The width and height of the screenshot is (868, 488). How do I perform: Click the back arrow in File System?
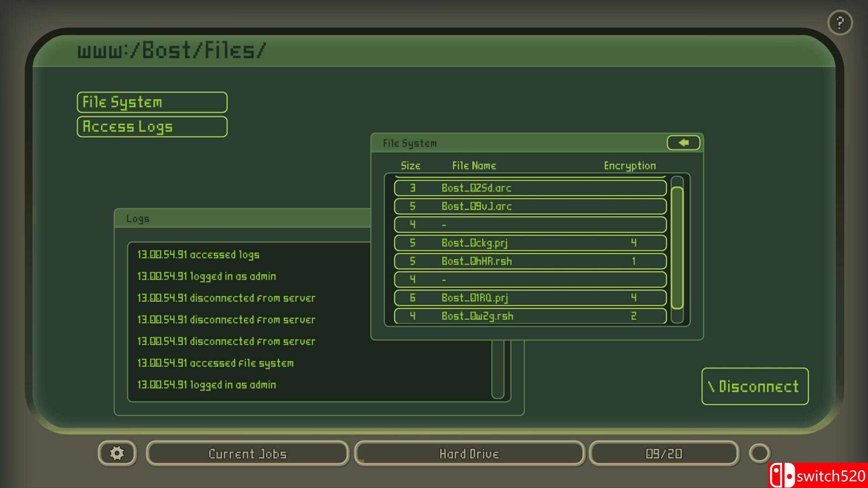tap(683, 143)
